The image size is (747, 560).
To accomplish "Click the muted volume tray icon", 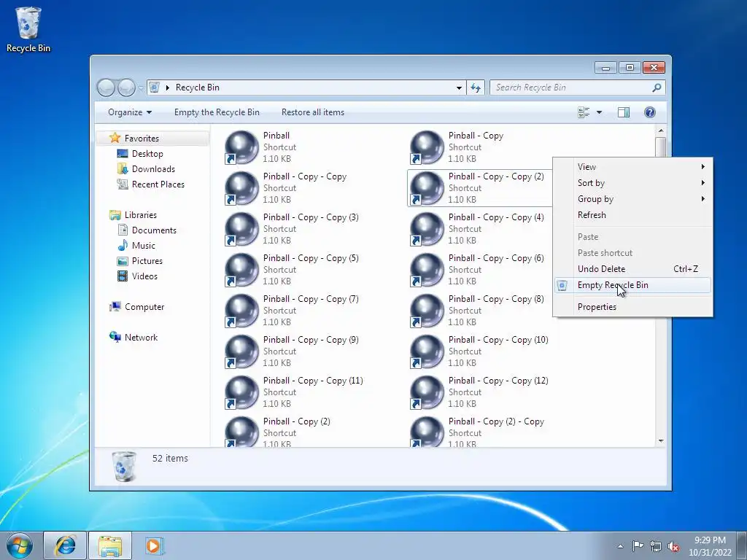I will pos(673,546).
